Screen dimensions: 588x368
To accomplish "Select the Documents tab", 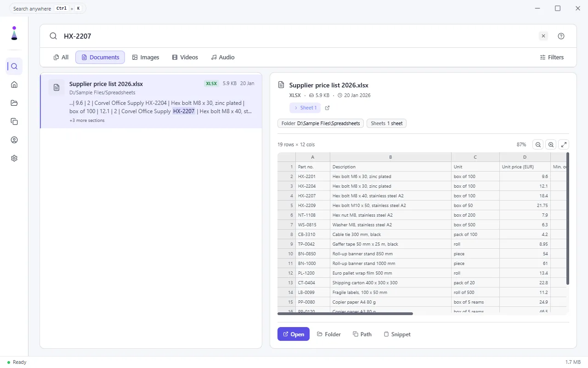I will point(100,57).
